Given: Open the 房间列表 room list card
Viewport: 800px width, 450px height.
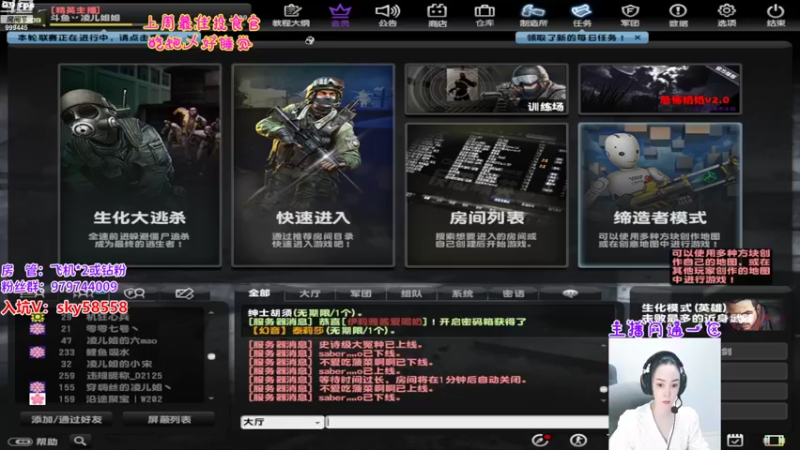Looking at the screenshot, I should [x=486, y=195].
